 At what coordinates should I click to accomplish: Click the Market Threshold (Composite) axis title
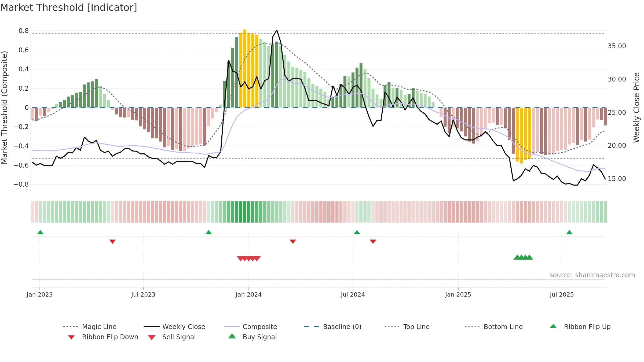[4, 107]
